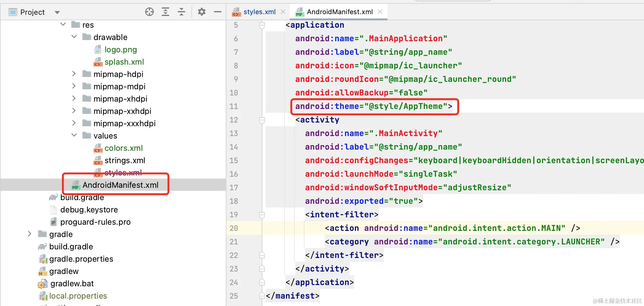Click fold end marker at line 24

pos(262,282)
